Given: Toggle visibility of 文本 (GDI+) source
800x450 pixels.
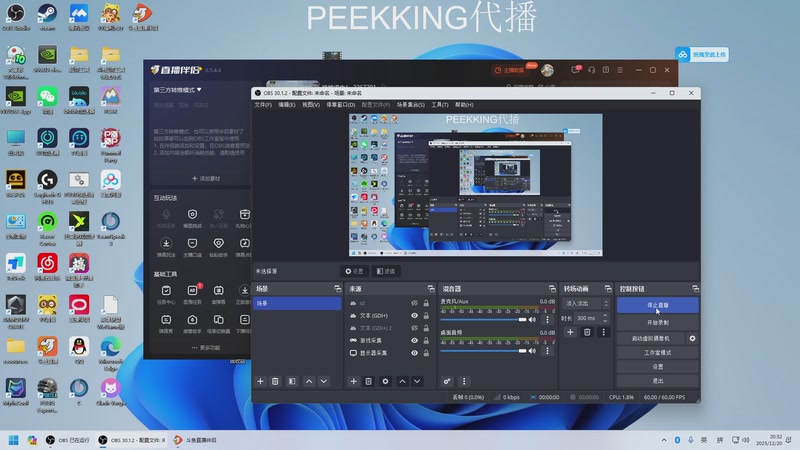Looking at the screenshot, I should pos(414,315).
